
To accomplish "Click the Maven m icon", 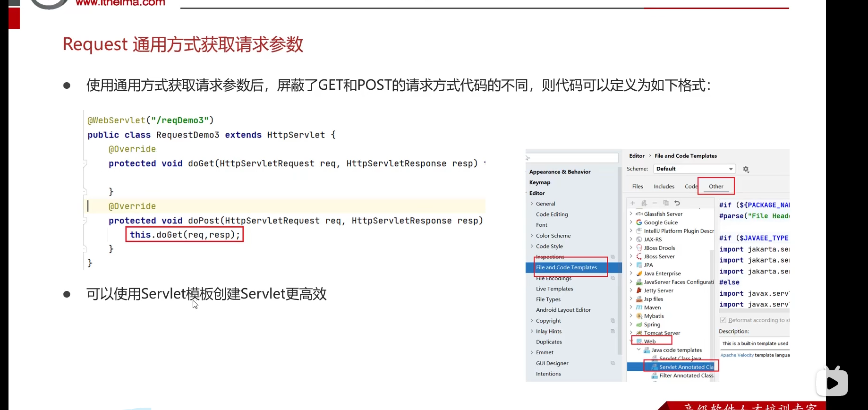I will coord(639,307).
